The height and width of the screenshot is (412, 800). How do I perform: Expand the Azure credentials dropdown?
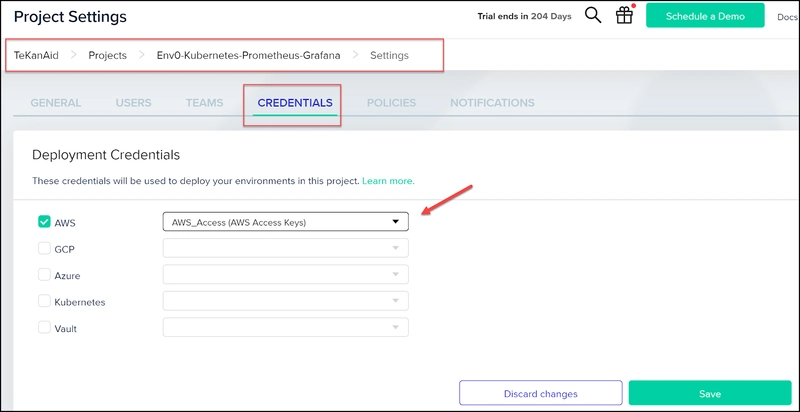[286, 274]
